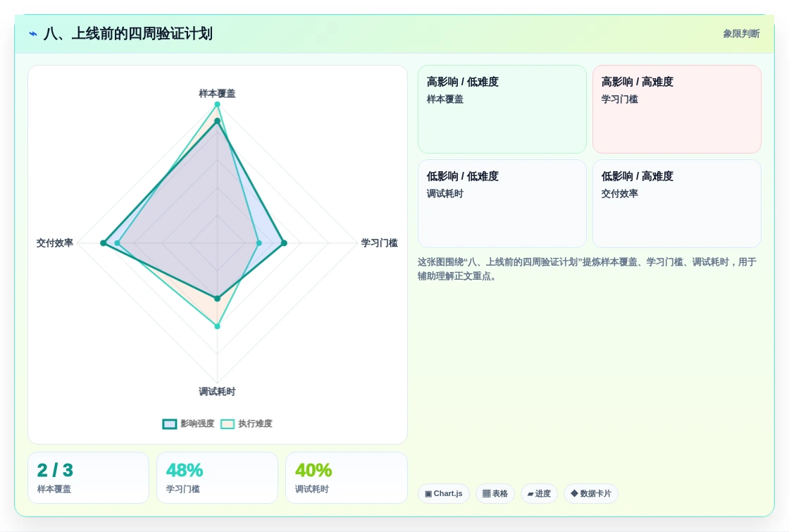Click the description paragraph starting 这张图围绕
The height and width of the screenshot is (532, 789).
tap(587, 268)
